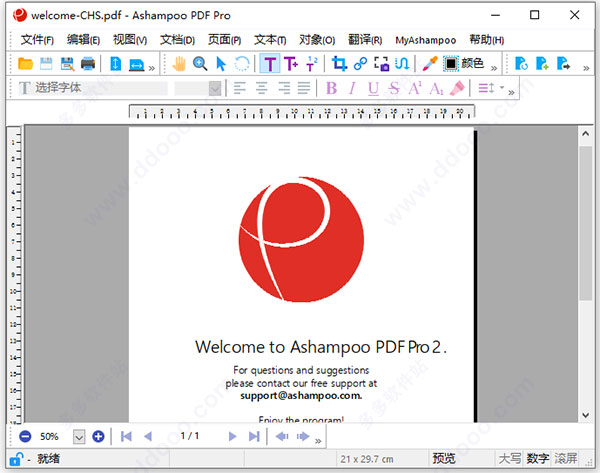Open the 50% zoom level dropdown
The image size is (600, 473).
coord(79,437)
